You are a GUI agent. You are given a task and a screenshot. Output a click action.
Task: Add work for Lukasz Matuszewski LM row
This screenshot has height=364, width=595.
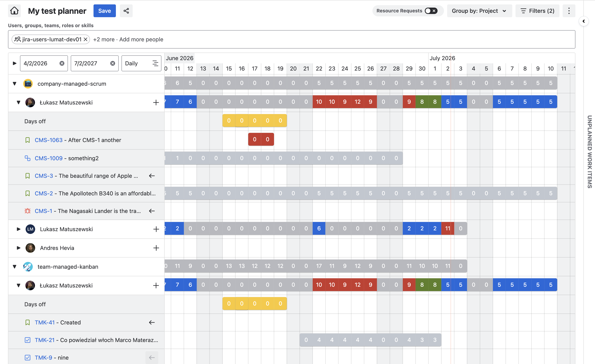click(x=156, y=229)
